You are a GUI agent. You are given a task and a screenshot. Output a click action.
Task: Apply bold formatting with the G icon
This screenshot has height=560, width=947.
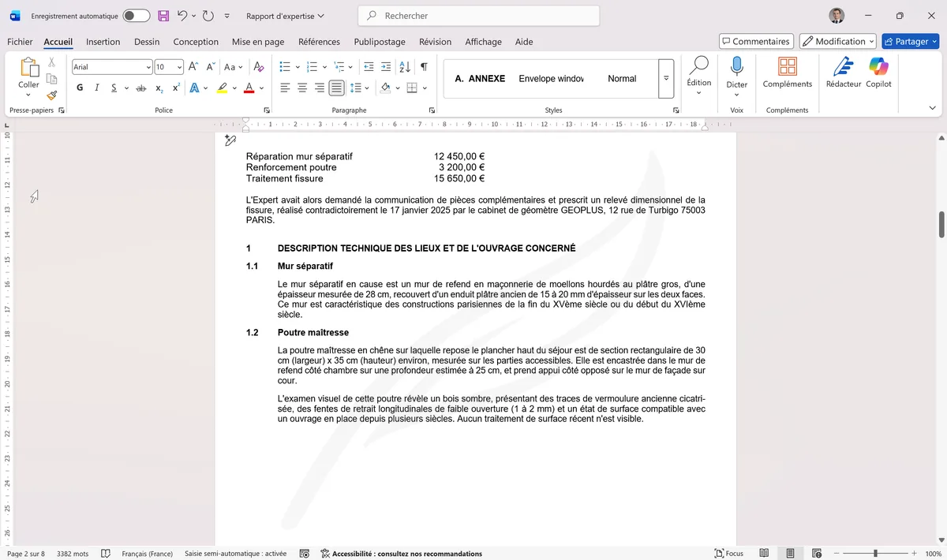tap(79, 87)
